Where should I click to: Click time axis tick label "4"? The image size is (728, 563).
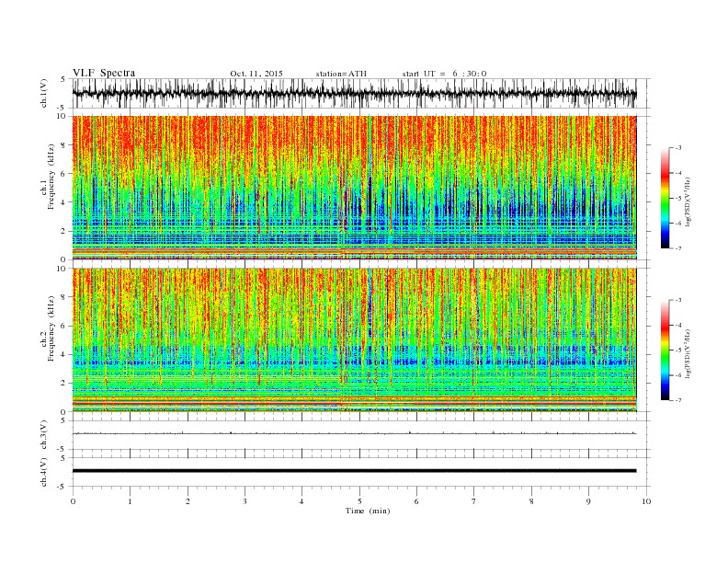coord(301,501)
